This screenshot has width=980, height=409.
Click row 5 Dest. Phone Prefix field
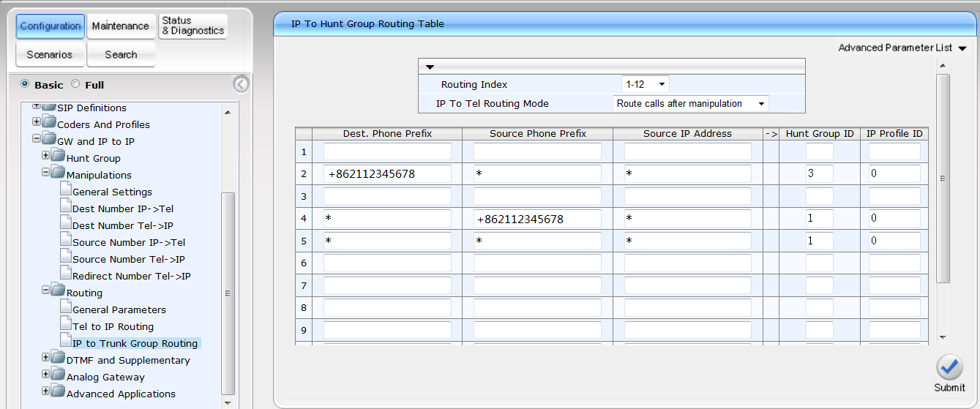click(x=387, y=240)
